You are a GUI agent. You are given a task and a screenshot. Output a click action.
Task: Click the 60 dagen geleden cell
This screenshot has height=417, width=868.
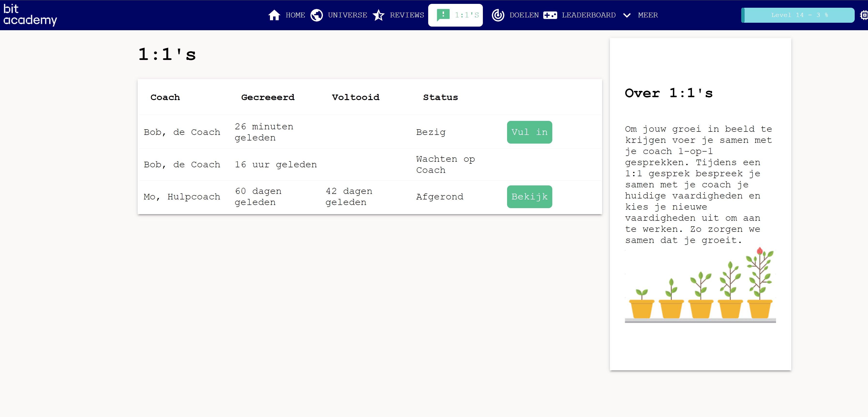(x=258, y=197)
